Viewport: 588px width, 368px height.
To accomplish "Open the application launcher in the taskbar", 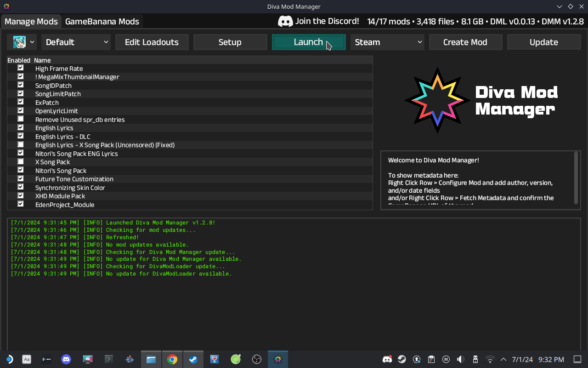I will pyautogui.click(x=9, y=359).
